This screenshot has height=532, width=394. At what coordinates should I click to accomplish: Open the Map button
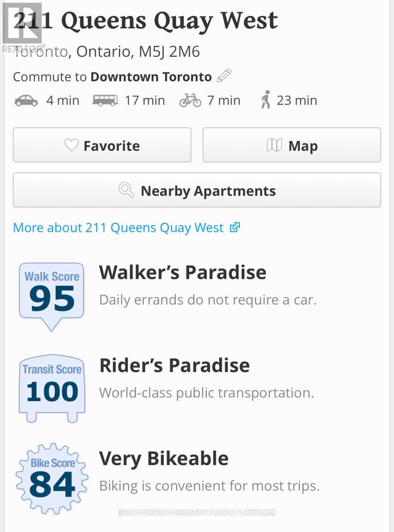(x=292, y=145)
